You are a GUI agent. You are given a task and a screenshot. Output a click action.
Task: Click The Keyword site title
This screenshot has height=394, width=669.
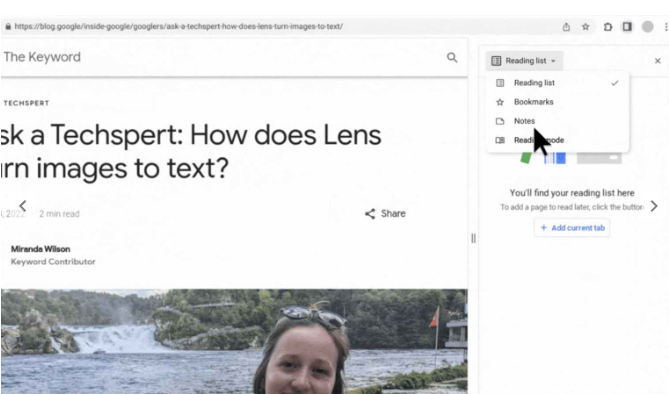[42, 57]
